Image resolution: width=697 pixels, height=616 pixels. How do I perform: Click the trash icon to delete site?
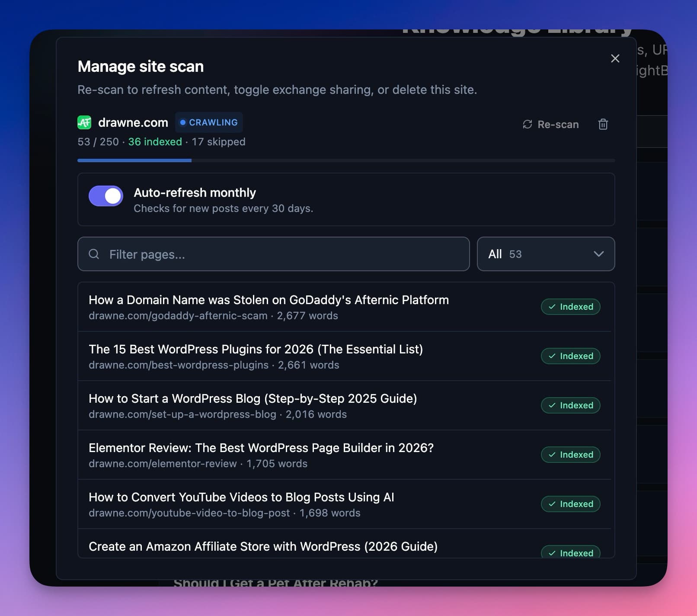[603, 125]
